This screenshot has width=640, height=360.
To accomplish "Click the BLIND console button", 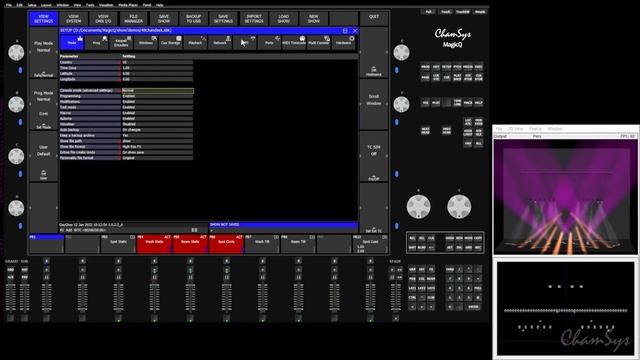I will [422, 247].
